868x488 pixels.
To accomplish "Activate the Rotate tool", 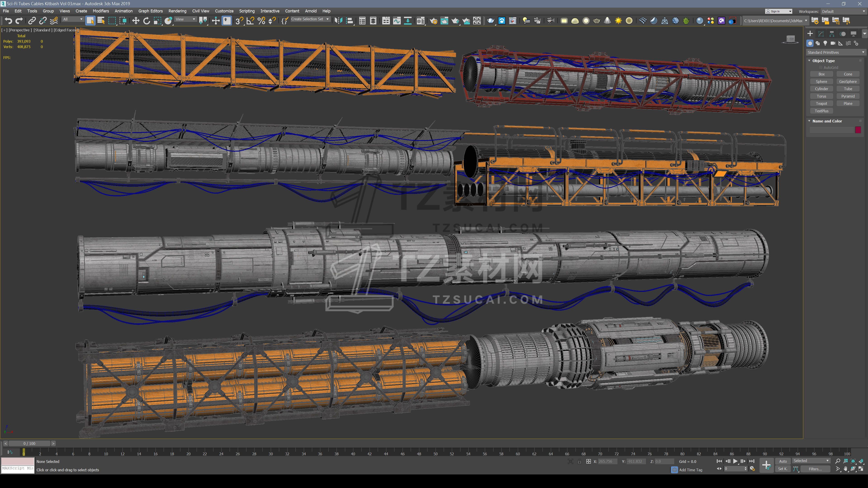I will (x=146, y=21).
